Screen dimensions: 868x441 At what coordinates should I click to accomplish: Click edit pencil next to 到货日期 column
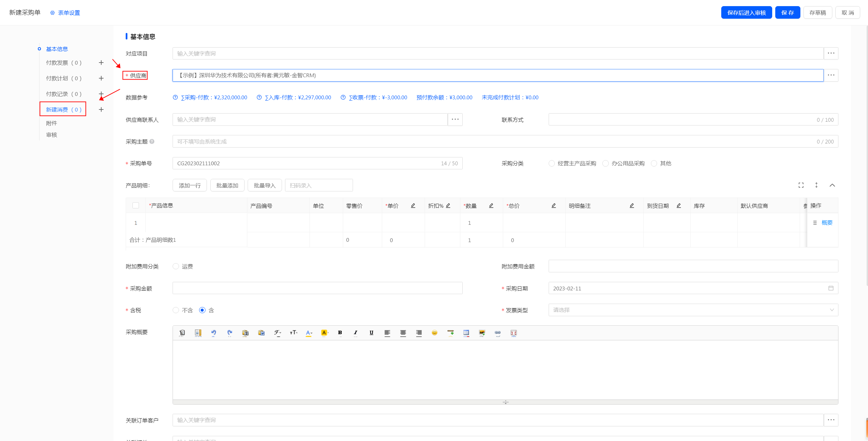[679, 206]
